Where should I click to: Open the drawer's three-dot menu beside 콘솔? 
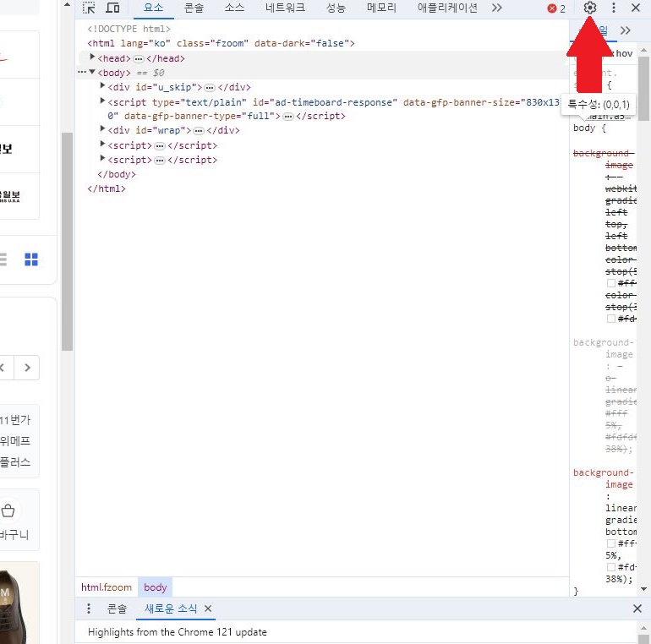[89, 609]
